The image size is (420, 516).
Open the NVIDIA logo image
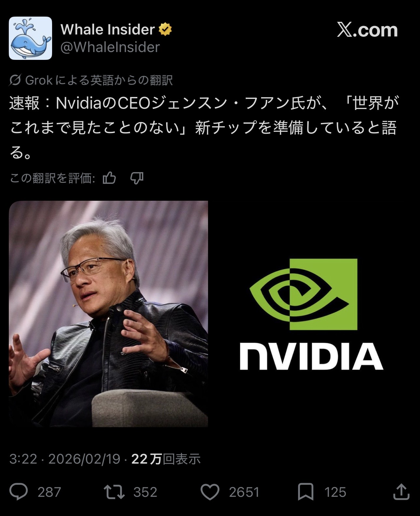pos(311,314)
